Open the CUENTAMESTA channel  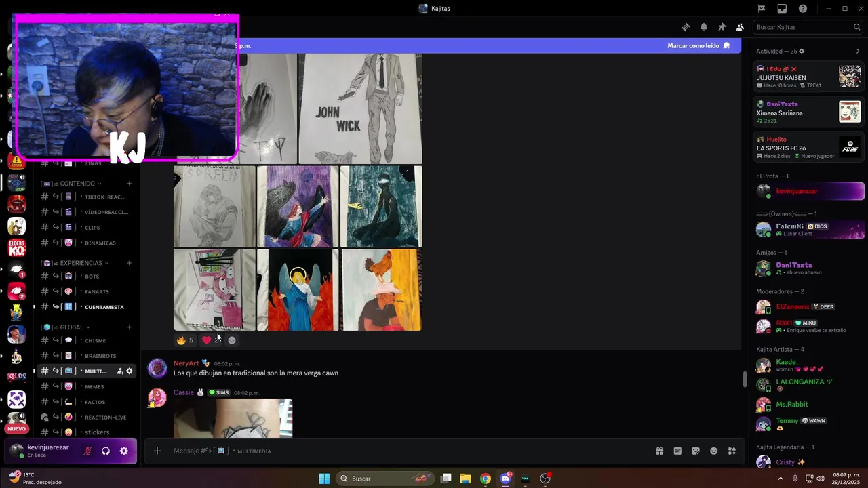coord(86,307)
